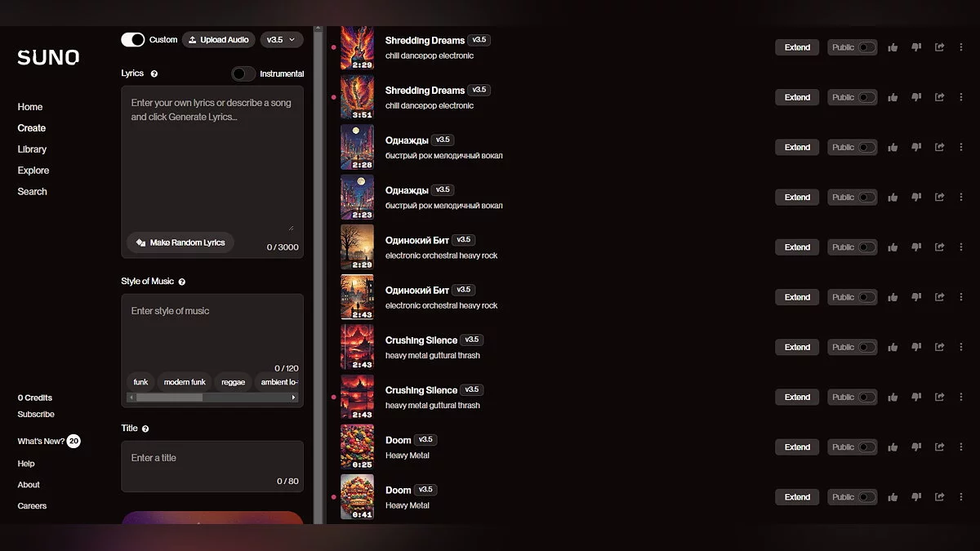
Task: Dislike the Shredding Dreams 2:29 song
Action: click(x=916, y=47)
